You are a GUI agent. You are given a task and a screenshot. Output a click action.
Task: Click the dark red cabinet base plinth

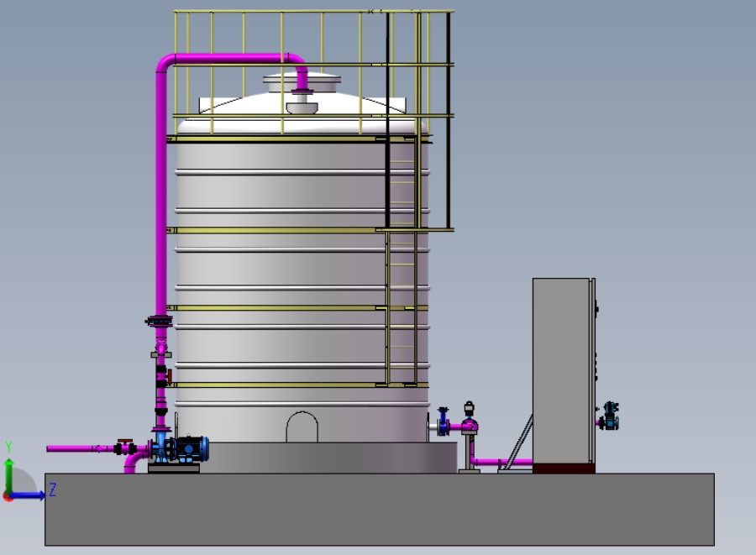[x=564, y=469]
